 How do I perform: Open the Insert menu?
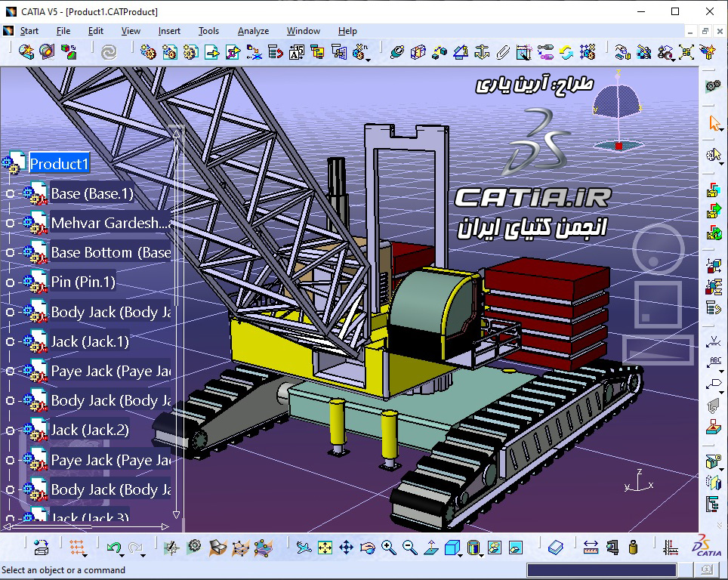coord(168,31)
